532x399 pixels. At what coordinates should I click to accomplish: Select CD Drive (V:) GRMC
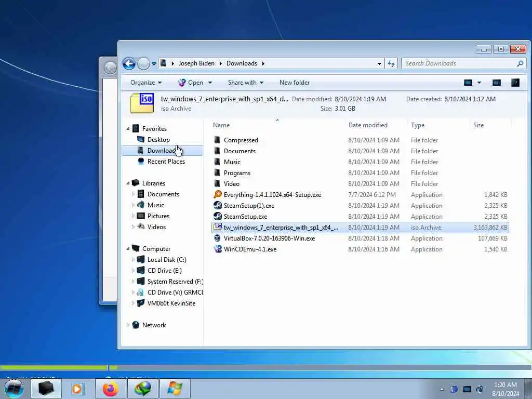pos(175,292)
